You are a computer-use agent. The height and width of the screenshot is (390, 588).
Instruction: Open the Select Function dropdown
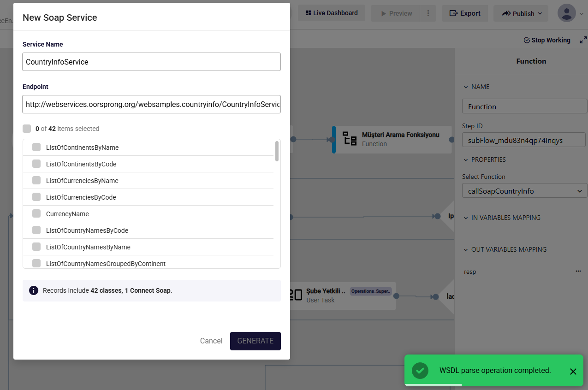(525, 191)
